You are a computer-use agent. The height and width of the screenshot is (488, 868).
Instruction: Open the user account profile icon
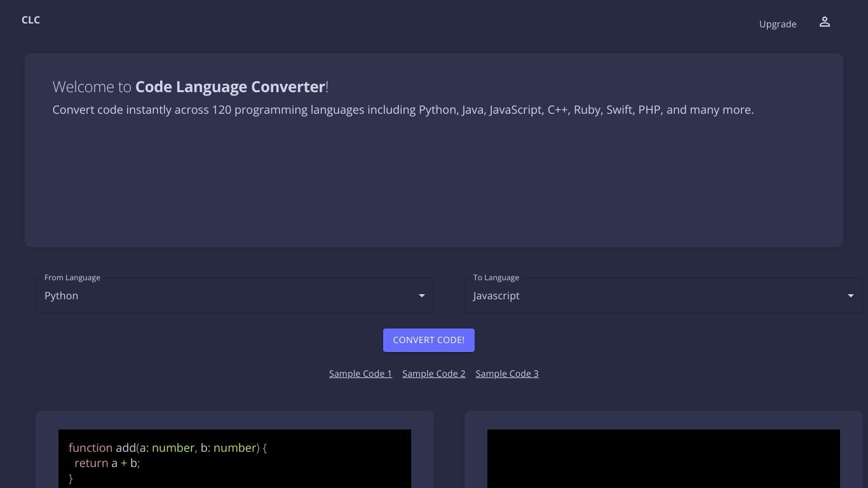pos(824,22)
